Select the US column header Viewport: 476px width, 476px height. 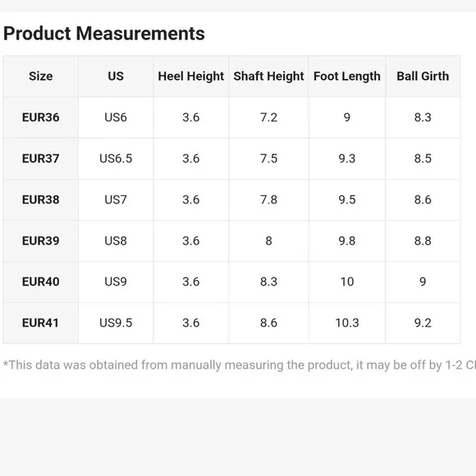[x=116, y=76]
